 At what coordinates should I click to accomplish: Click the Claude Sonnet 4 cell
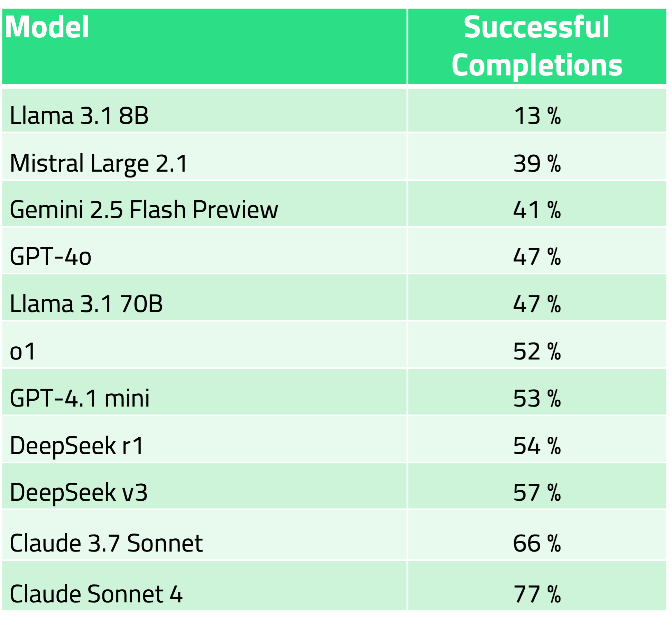point(96,594)
